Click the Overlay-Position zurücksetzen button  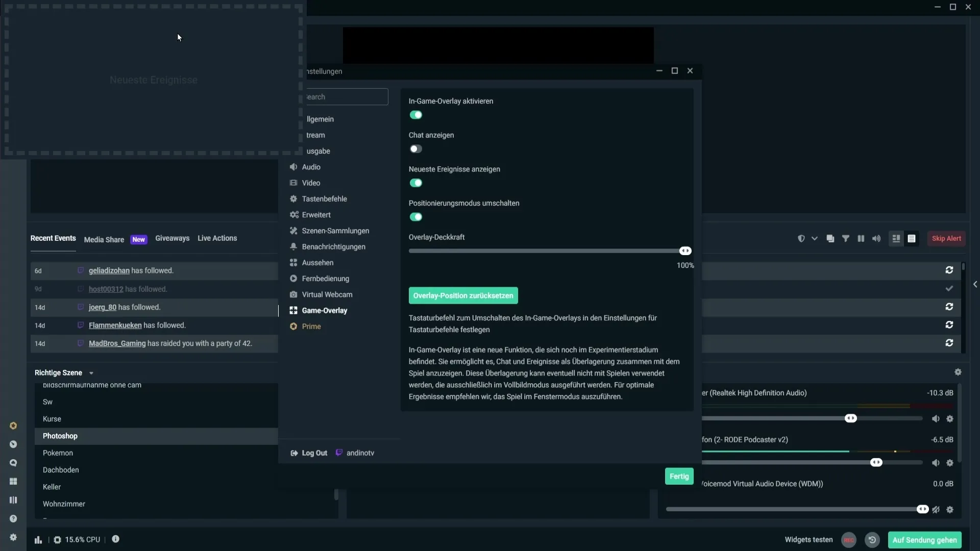(463, 295)
